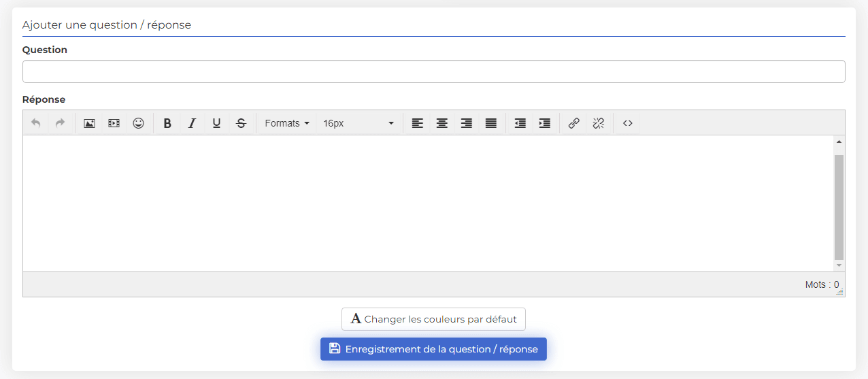
Task: Click the Question text input field
Action: [434, 71]
